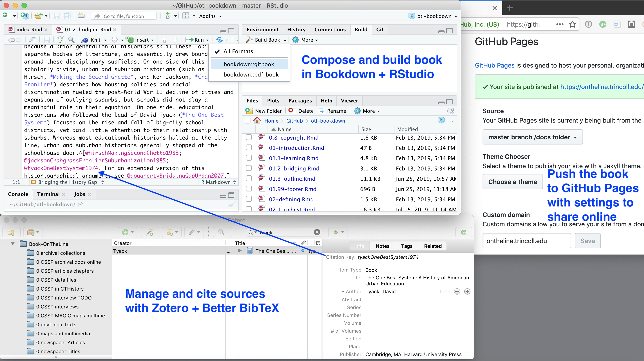This screenshot has height=361, width=644.
Task: Switch to the Git tab in RStudio
Action: tap(379, 29)
